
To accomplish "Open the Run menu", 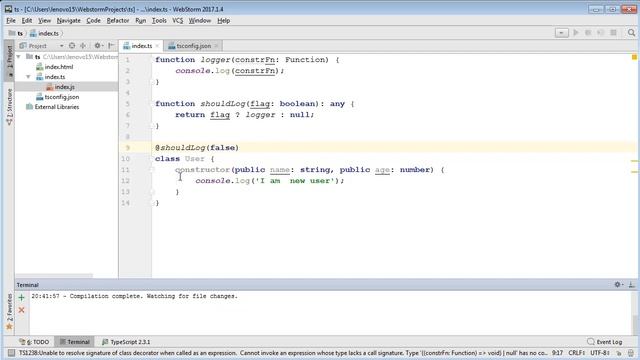I will 140,20.
